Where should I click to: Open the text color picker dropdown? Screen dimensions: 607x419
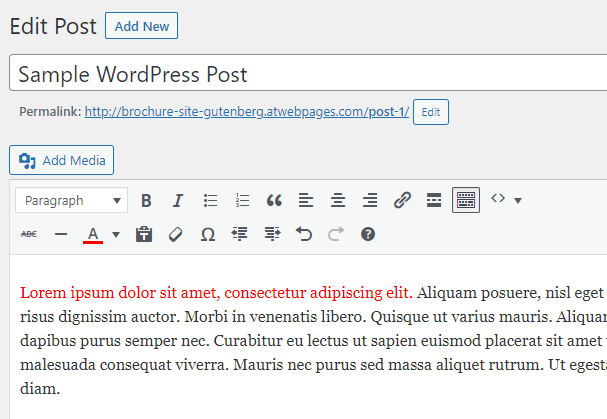tap(116, 234)
